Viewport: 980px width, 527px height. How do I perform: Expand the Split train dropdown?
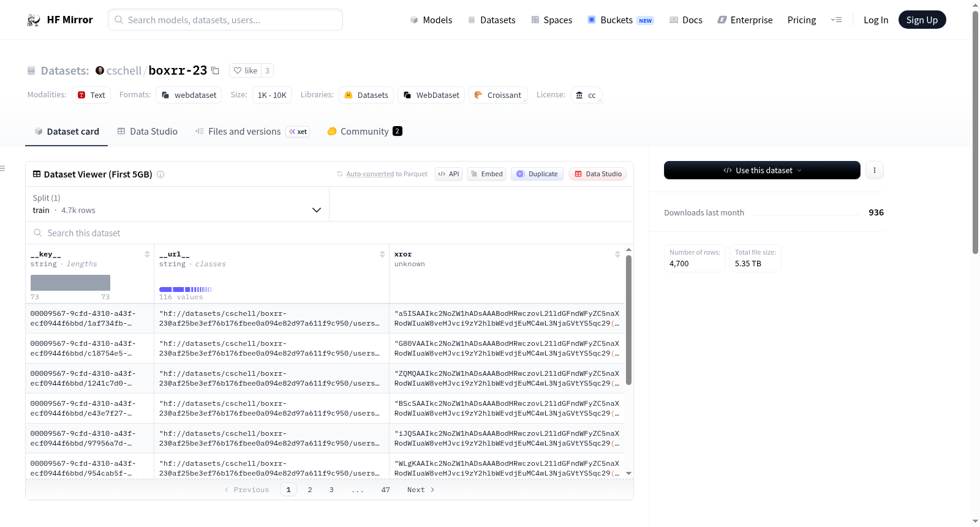click(x=177, y=204)
